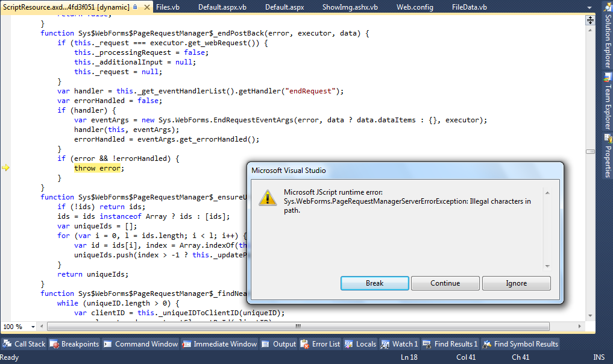This screenshot has height=364, width=613.
Task: Open the Call Stack panel
Action: (30, 344)
